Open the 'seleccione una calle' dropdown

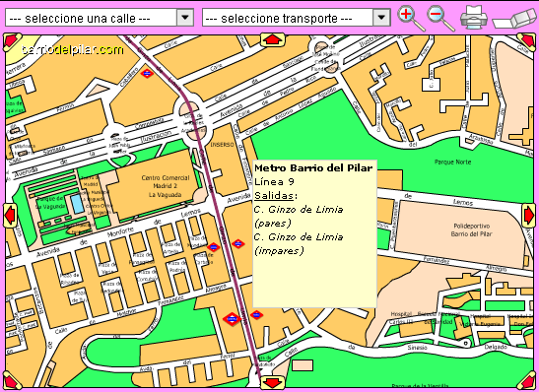(x=100, y=18)
